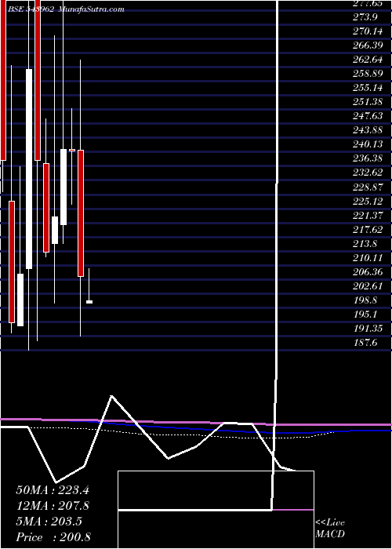Screen dimensions: 392x549
Task: Click the 277.65 price axis label
Action: pyautogui.click(x=368, y=3)
